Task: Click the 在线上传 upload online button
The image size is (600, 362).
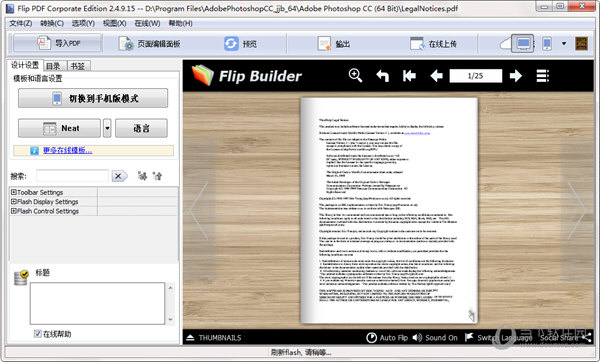Action: pos(433,44)
